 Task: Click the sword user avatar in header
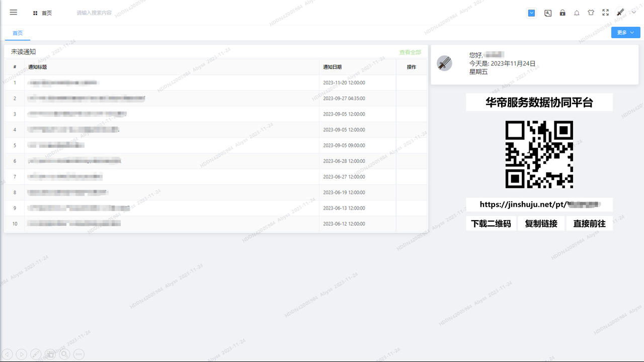coord(620,13)
